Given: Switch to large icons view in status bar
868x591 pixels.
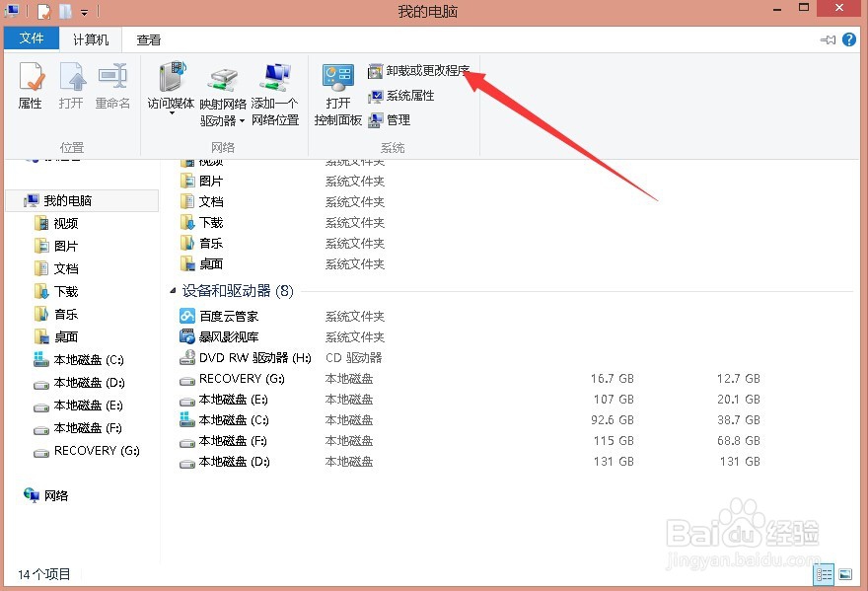Looking at the screenshot, I should pyautogui.click(x=845, y=573).
